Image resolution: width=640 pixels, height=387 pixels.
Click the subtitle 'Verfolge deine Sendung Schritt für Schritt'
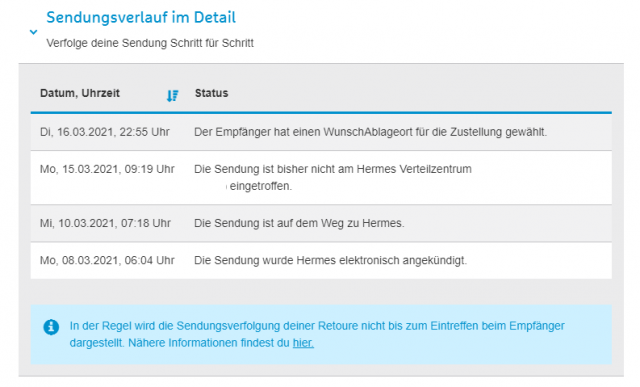150,43
